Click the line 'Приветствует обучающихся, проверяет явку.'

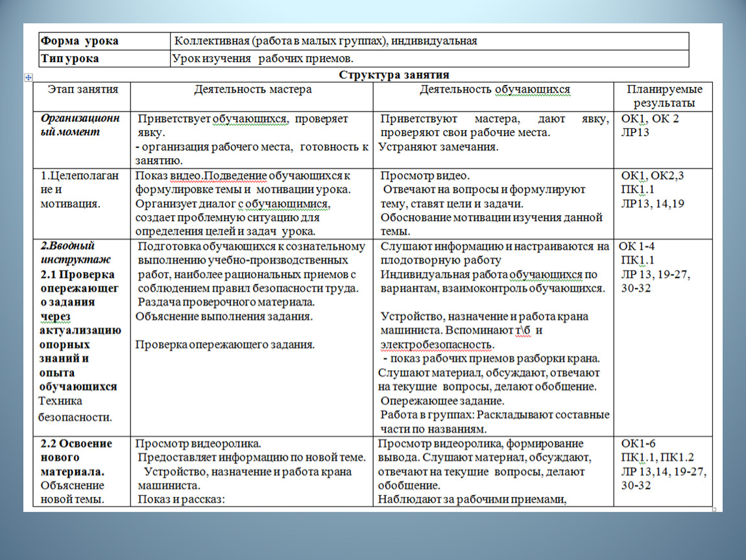point(243,126)
